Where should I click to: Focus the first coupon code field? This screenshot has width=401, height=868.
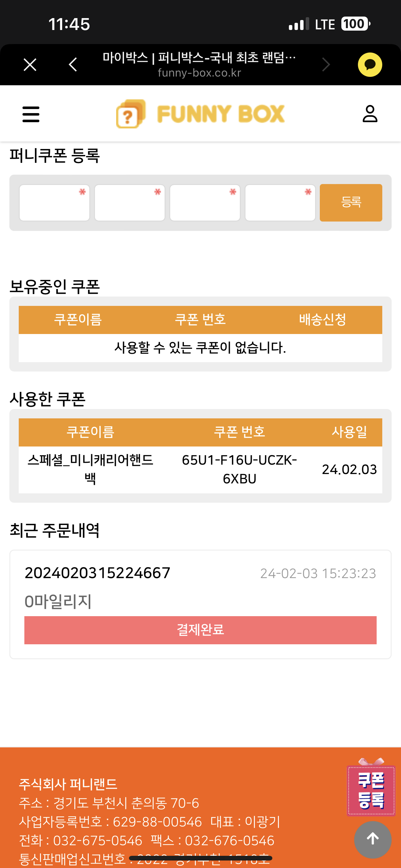tap(55, 203)
